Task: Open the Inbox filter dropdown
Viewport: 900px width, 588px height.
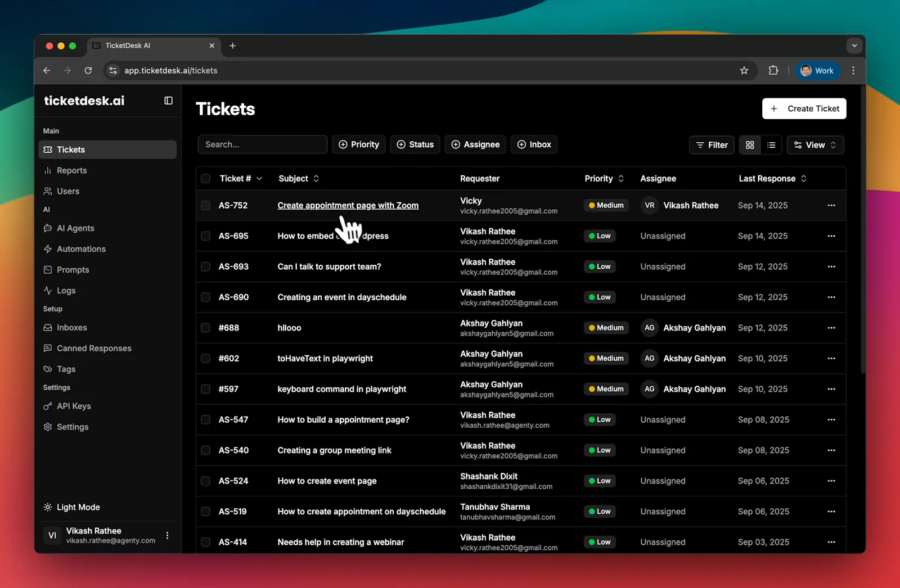Action: [x=534, y=144]
